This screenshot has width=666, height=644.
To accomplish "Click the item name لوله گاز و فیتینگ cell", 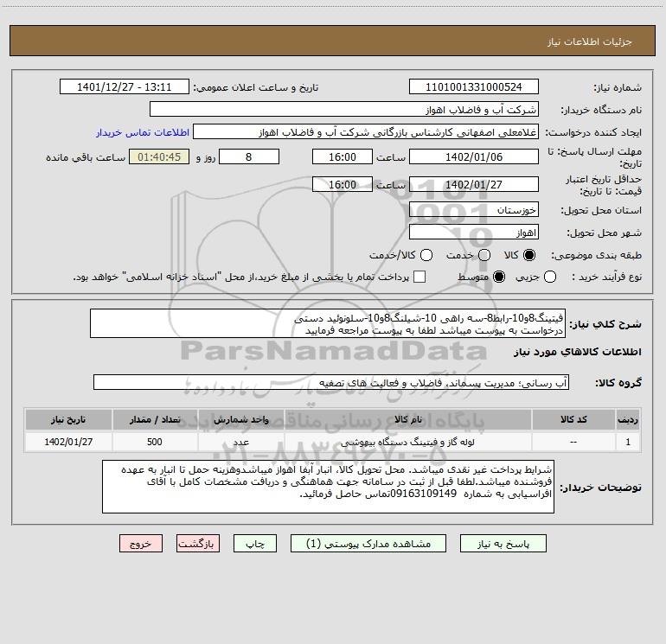I will [x=407, y=442].
